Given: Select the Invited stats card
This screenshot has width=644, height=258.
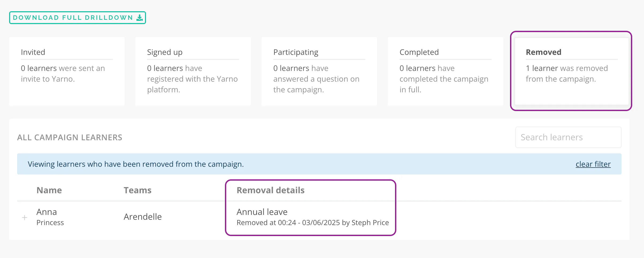Looking at the screenshot, I should click(67, 71).
